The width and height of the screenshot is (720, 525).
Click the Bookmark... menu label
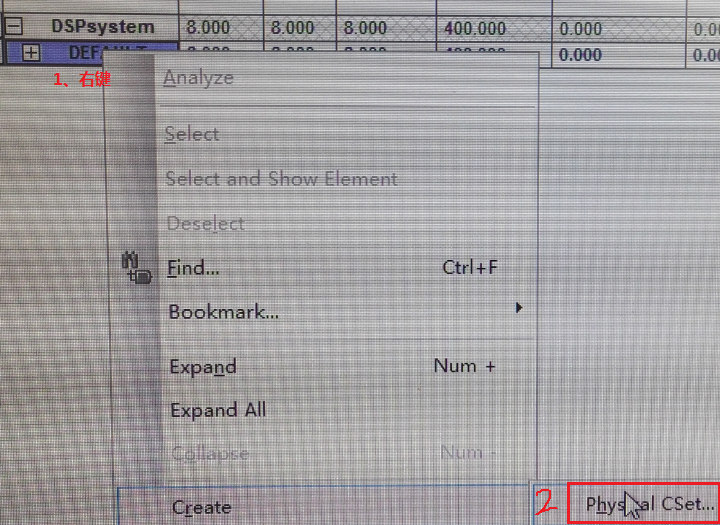click(223, 312)
